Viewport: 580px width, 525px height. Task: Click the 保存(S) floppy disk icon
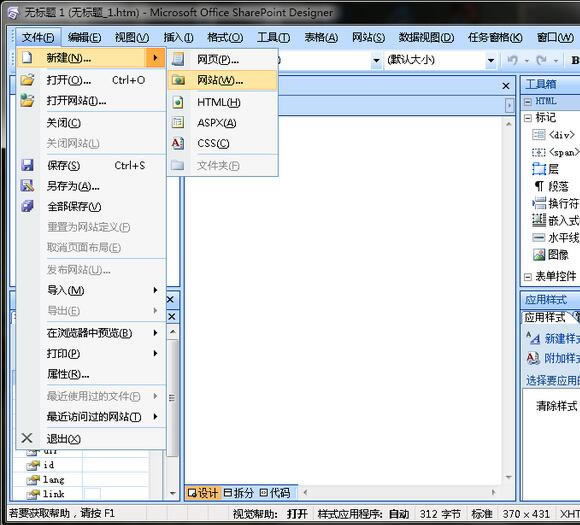[x=27, y=165]
